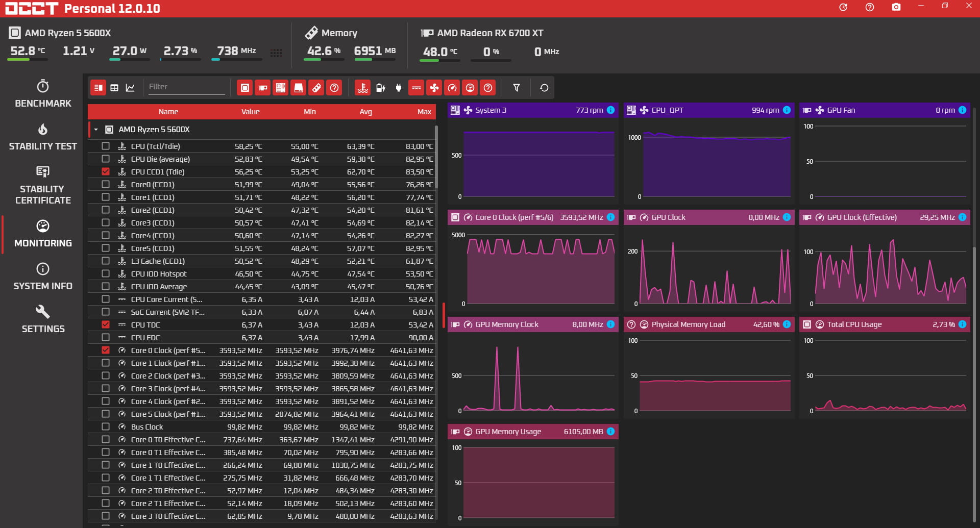Toggle the fan sensor filter icon

434,88
